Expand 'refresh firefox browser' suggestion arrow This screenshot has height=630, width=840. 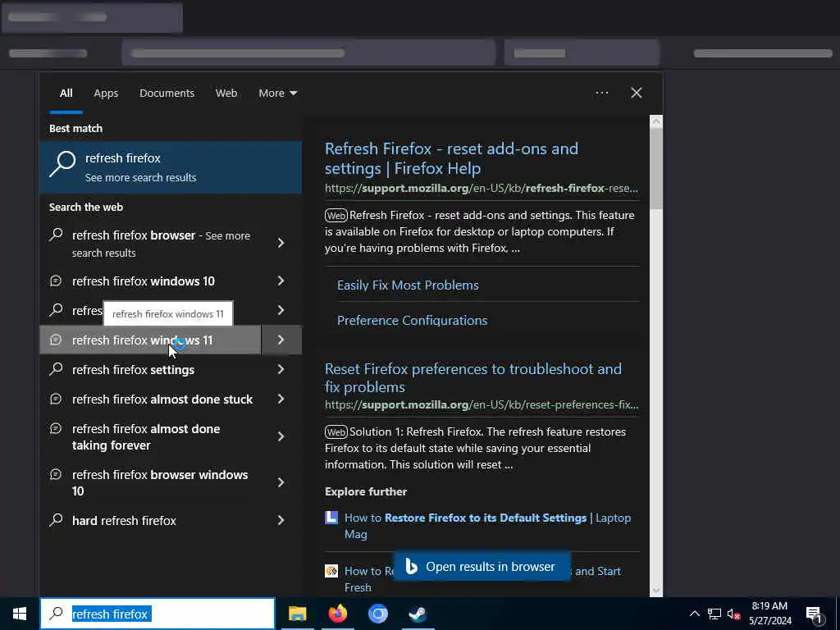pos(281,243)
